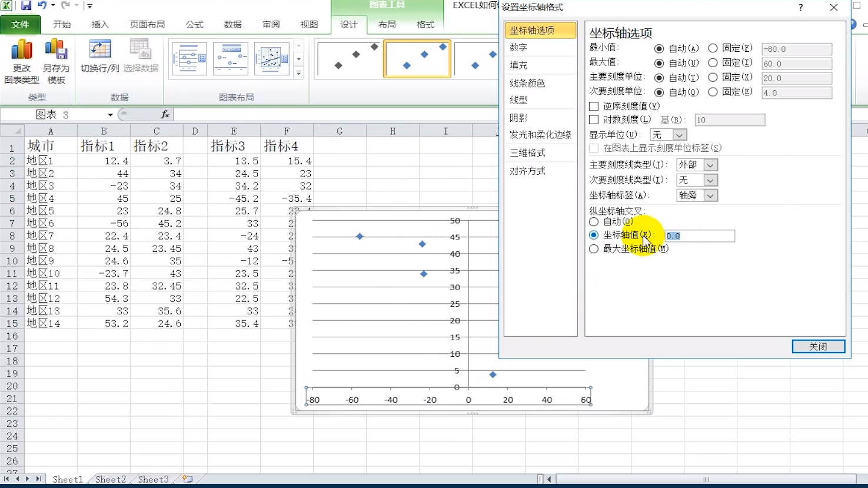
Task: Click the insert new worksheet icon
Action: (187, 479)
